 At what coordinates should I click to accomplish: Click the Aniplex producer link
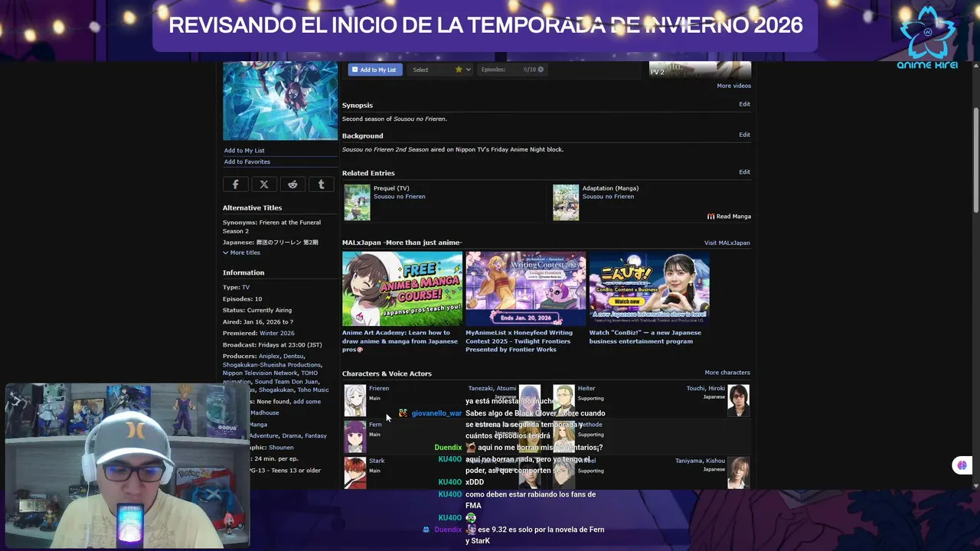click(x=269, y=357)
